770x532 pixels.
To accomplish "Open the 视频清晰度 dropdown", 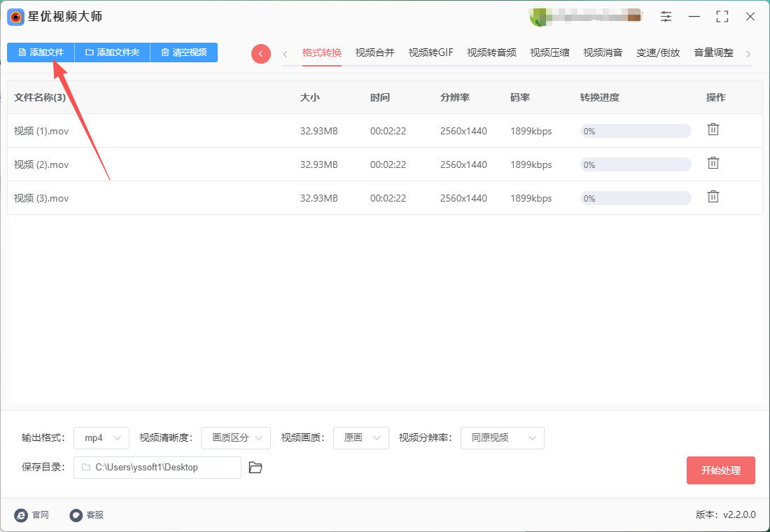I will click(x=236, y=438).
